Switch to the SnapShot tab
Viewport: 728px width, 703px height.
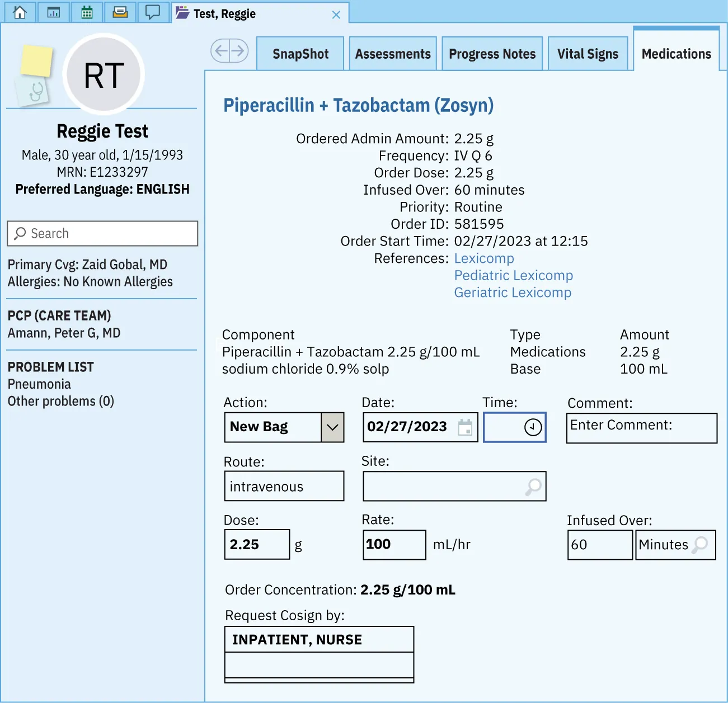point(300,53)
